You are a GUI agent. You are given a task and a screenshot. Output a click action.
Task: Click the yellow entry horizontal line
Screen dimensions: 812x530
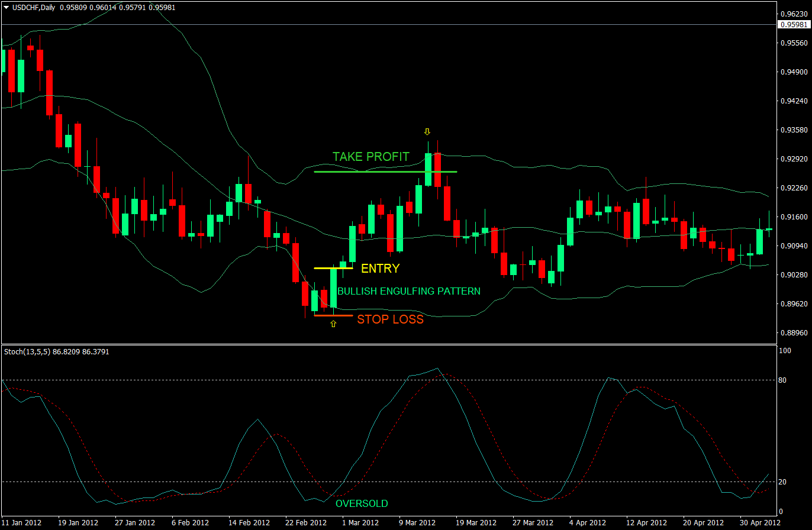point(333,268)
